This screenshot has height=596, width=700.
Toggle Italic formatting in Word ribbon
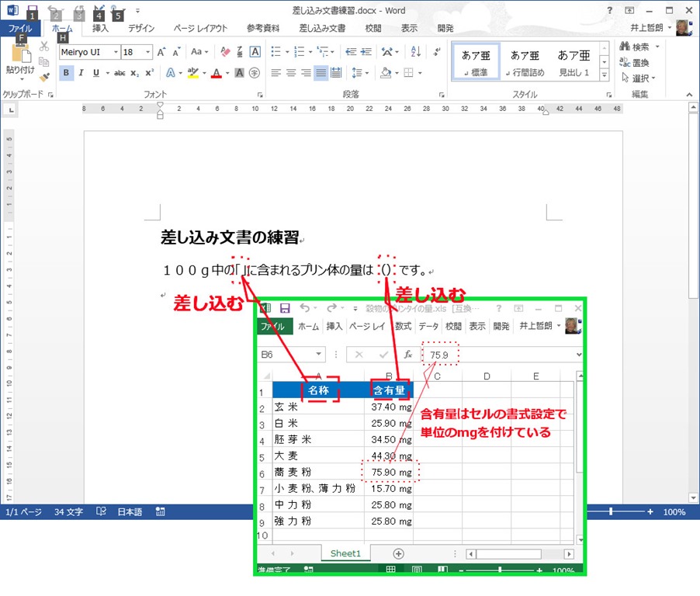pyautogui.click(x=81, y=73)
